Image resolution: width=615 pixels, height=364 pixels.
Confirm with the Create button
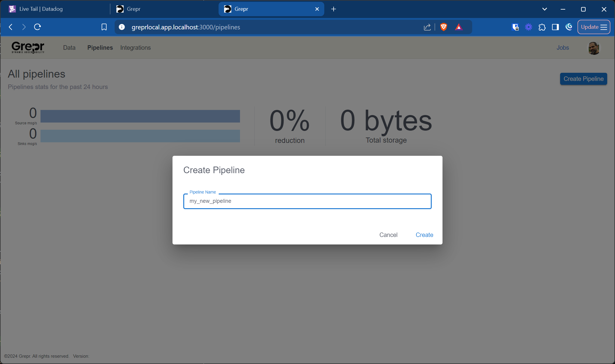click(424, 235)
